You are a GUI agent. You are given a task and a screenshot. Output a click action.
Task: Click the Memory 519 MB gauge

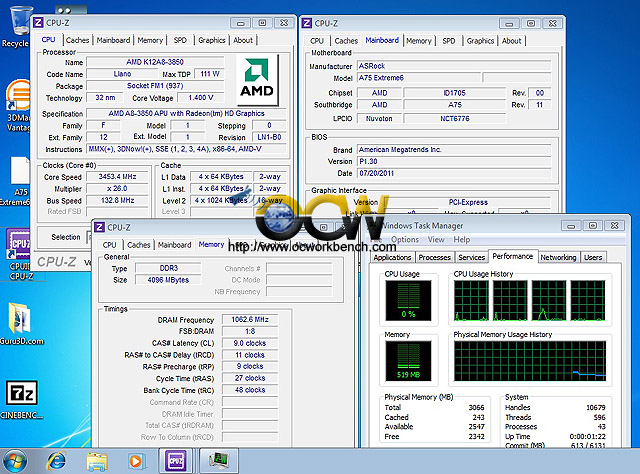tap(408, 361)
